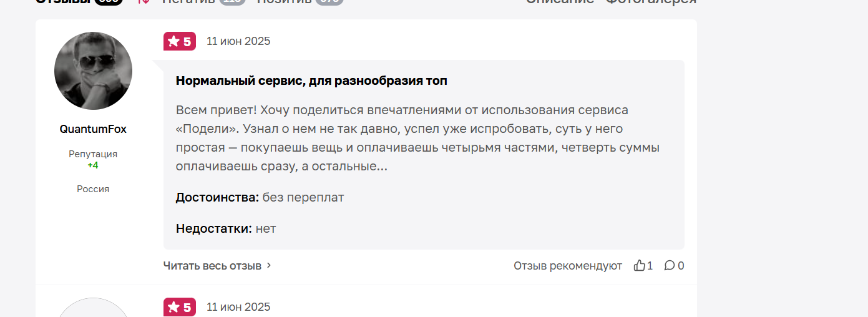The height and width of the screenshot is (317, 868).
Task: Filter reviews by Позитив tab
Action: [x=284, y=2]
